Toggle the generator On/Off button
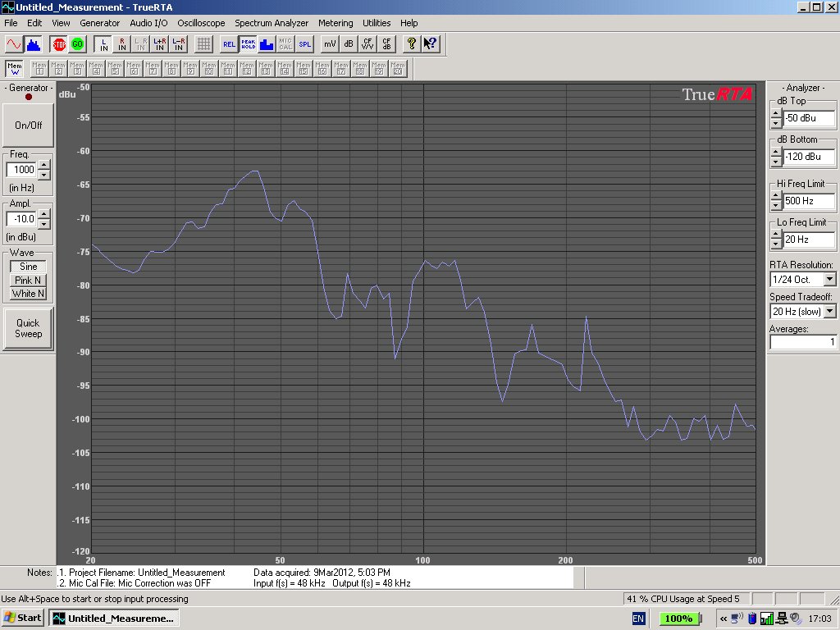Image resolution: width=840 pixels, height=630 pixels. pos(29,125)
